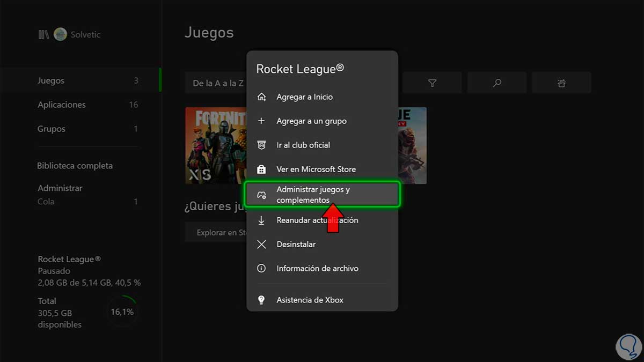Click the Juegos page heading

coord(209,33)
